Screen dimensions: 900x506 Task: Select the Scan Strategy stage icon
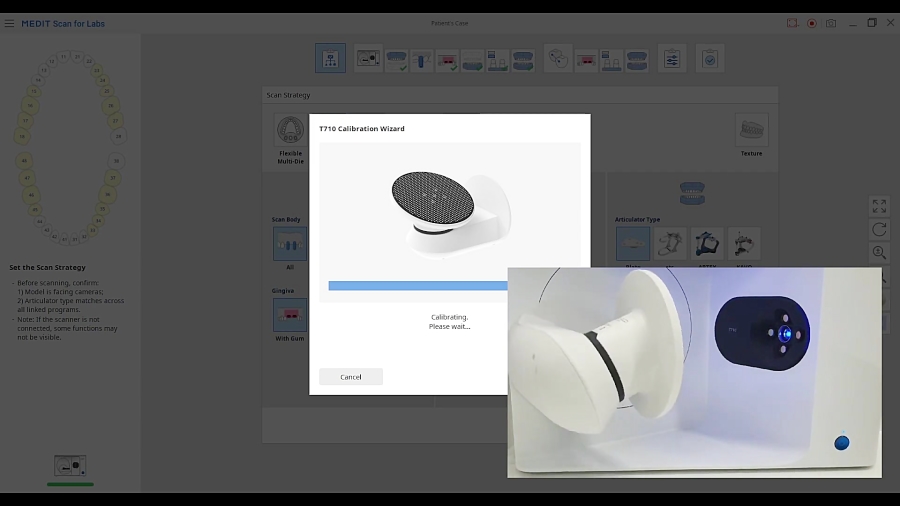click(330, 58)
